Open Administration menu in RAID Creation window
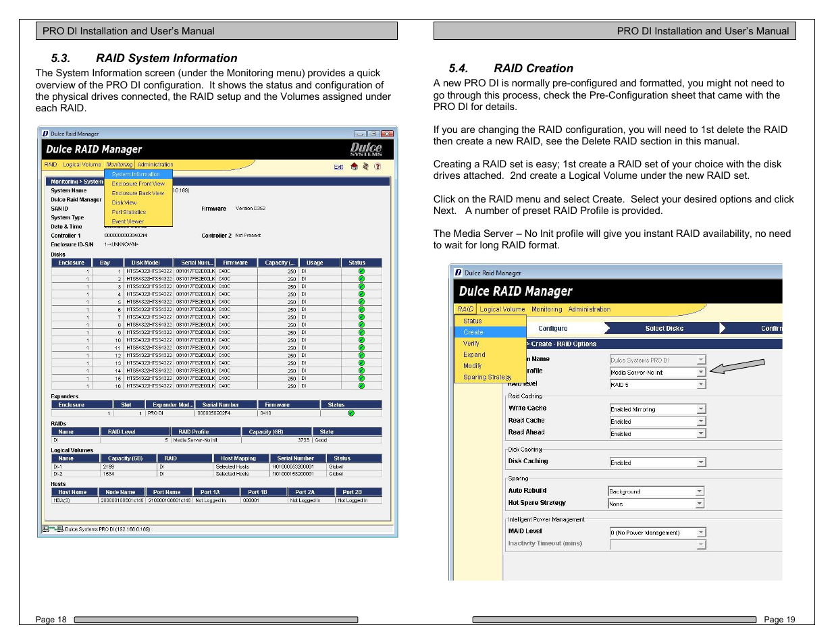Viewport: 834px width, 644px height. (590, 309)
